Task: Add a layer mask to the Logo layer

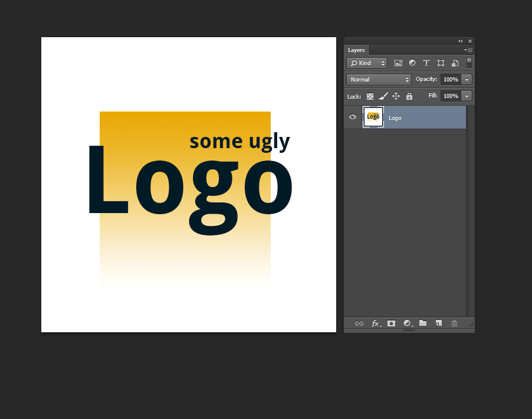Action: pyautogui.click(x=391, y=323)
